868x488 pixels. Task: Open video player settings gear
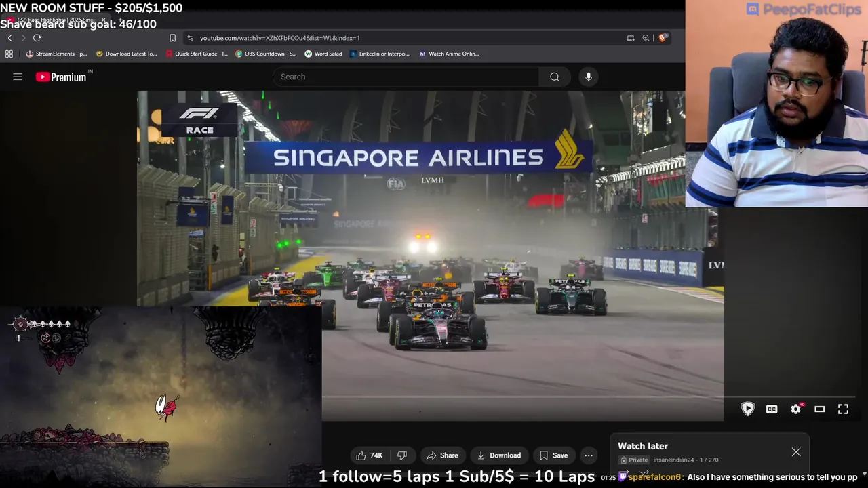click(x=796, y=409)
